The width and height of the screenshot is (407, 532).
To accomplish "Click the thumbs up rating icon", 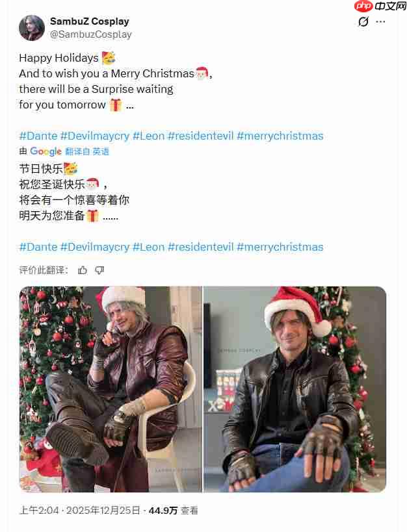I will (x=83, y=270).
